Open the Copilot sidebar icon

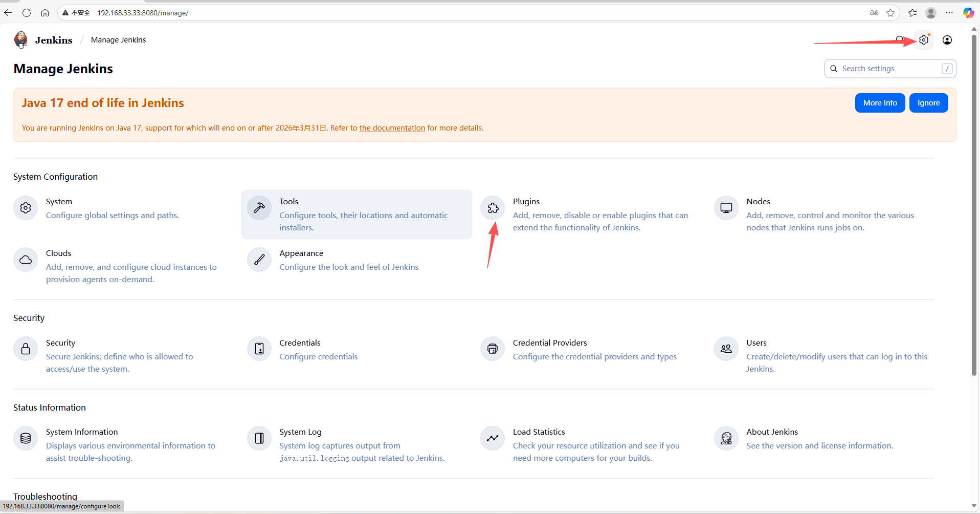(968, 13)
